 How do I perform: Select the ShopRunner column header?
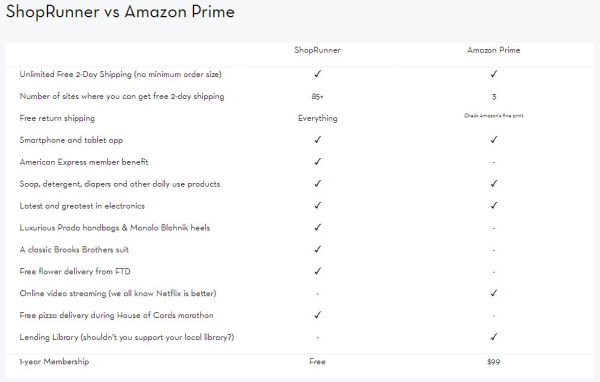tap(317, 50)
